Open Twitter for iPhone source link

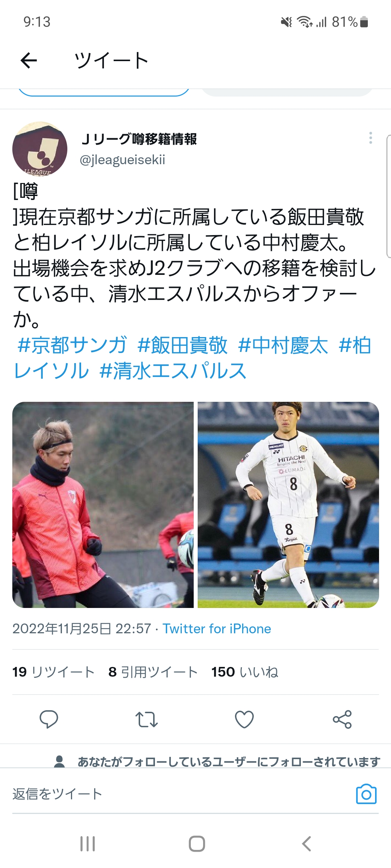coord(216,629)
